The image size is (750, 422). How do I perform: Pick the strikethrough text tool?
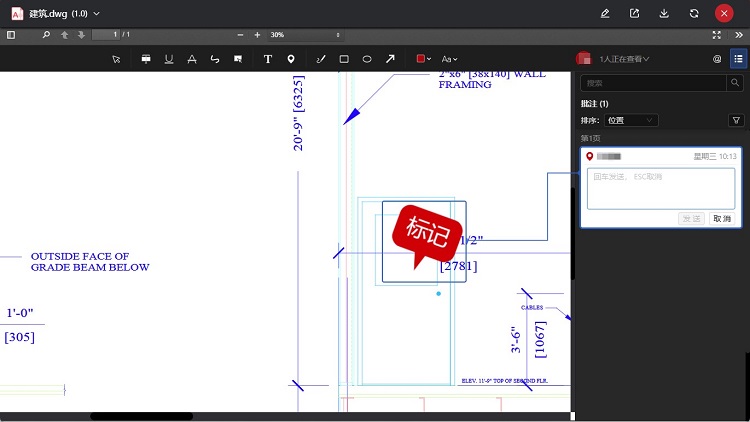pos(191,59)
